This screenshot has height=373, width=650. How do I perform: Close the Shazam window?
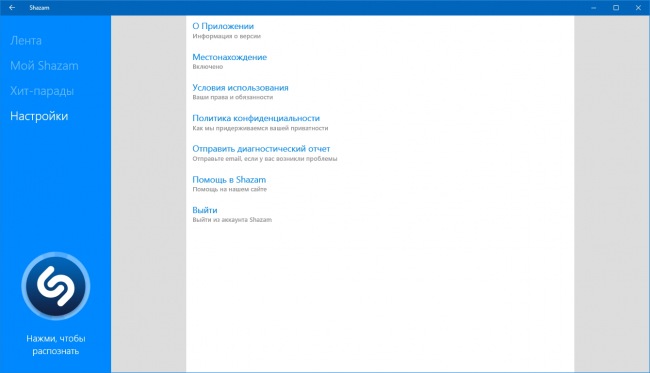click(x=638, y=7)
